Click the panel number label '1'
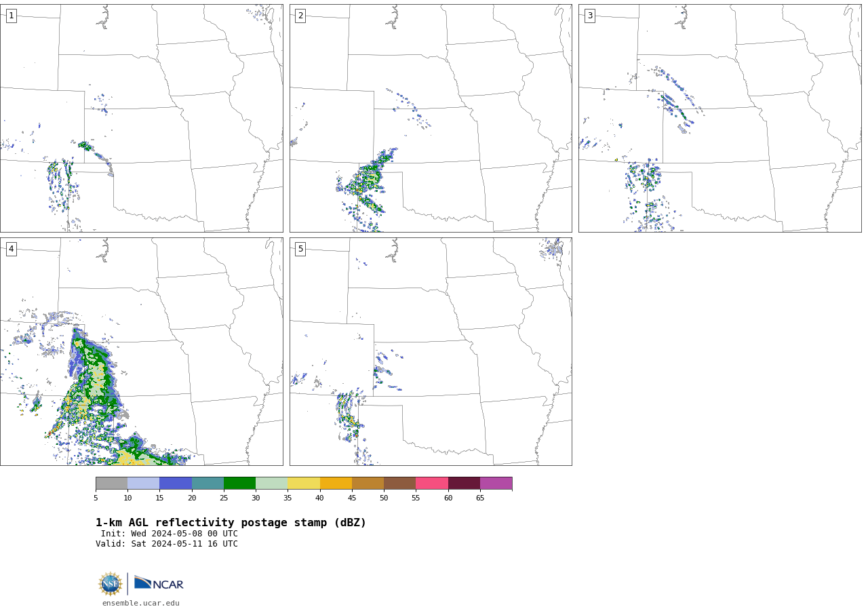 point(11,16)
